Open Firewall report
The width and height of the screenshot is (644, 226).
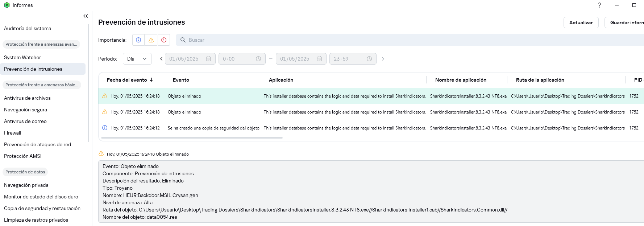click(x=13, y=133)
